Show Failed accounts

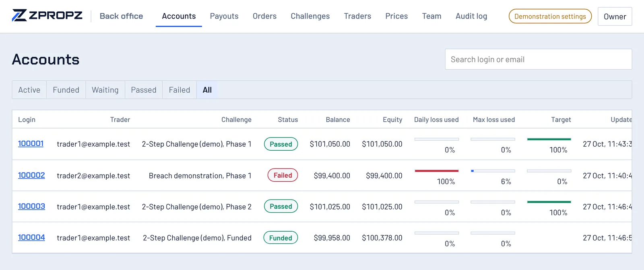(x=180, y=90)
